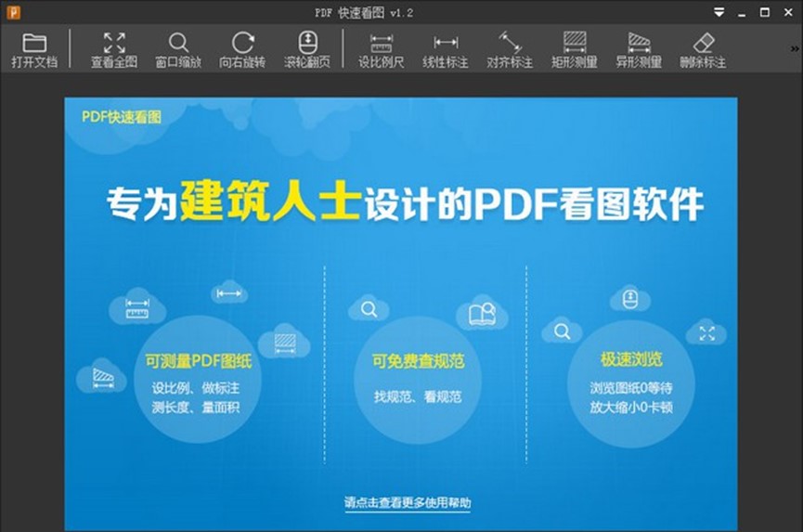Click the PDF快速看图 logo text on page
This screenshot has height=532, width=803.
[x=122, y=117]
